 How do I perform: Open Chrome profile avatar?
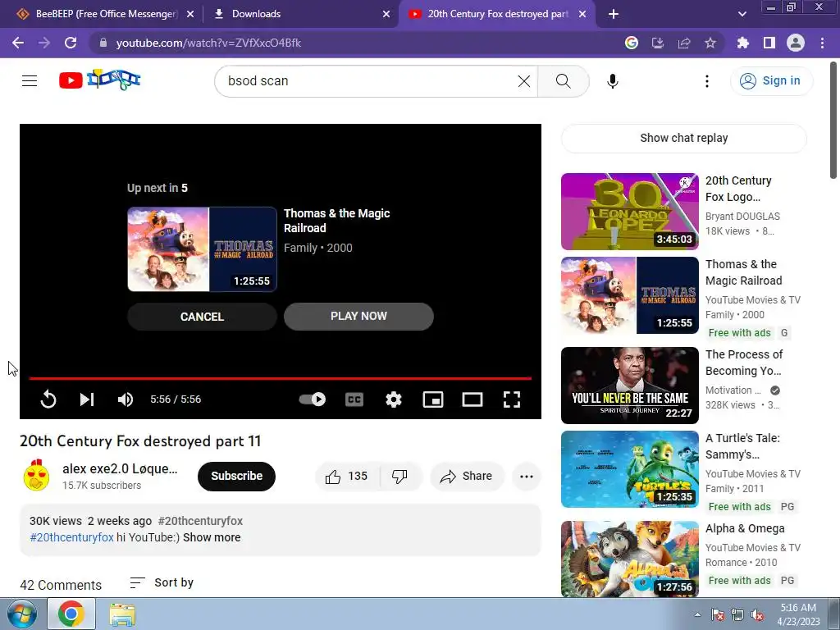[796, 43]
